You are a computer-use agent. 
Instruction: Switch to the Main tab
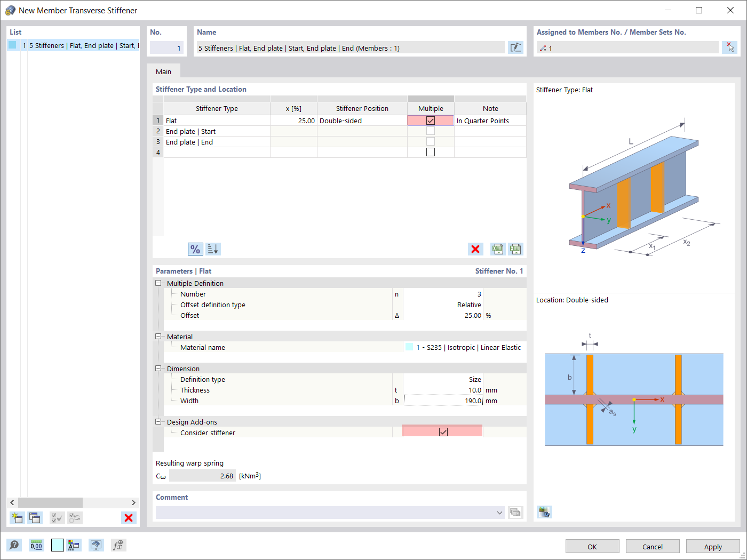pyautogui.click(x=164, y=71)
